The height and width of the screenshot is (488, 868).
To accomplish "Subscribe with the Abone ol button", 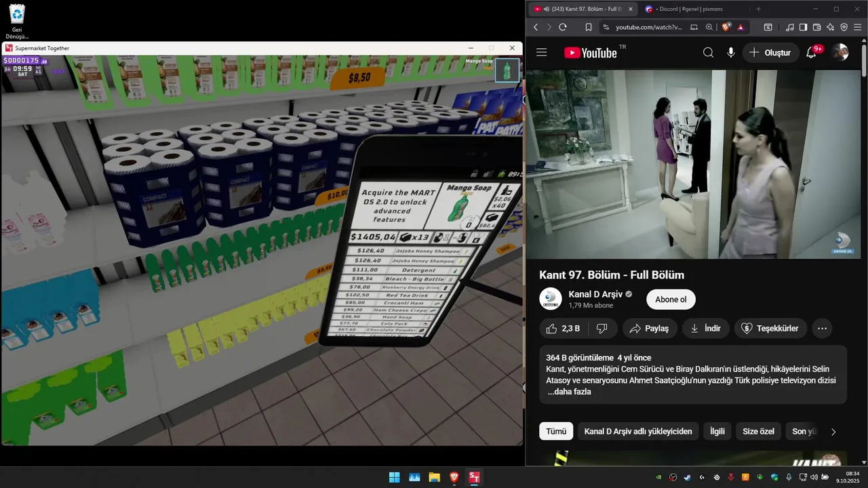I will click(x=671, y=300).
